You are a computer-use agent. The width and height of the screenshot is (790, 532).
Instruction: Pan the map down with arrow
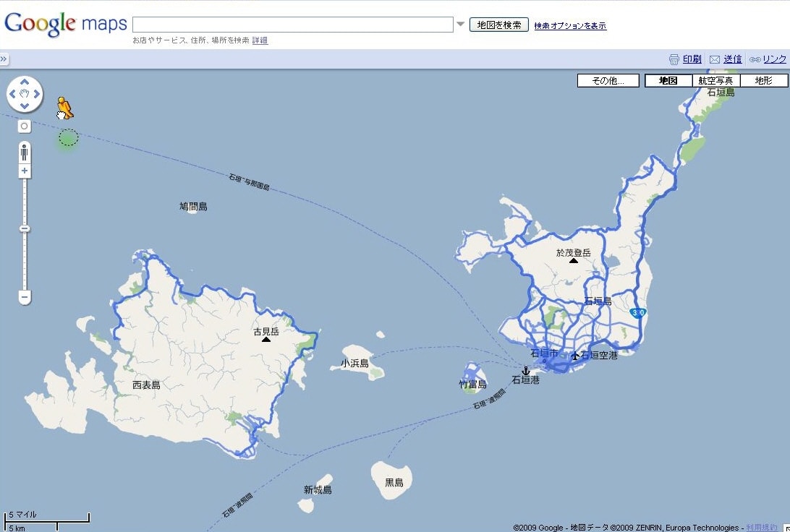pyautogui.click(x=25, y=107)
